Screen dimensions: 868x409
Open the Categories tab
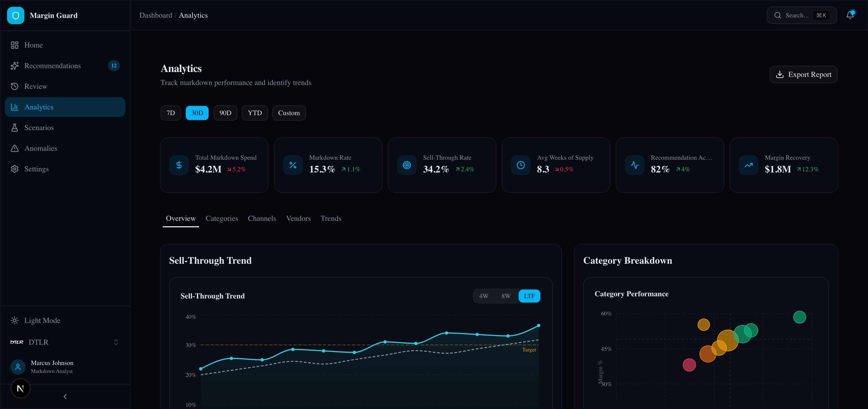click(x=222, y=219)
